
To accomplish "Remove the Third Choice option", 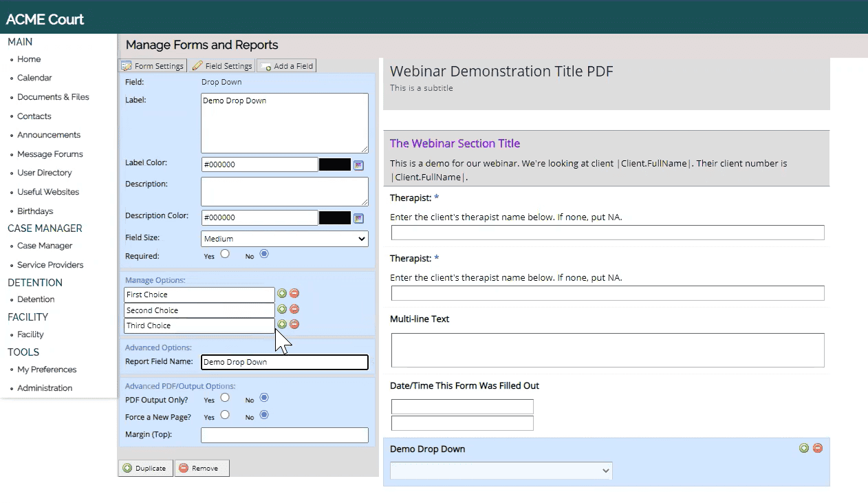I will point(294,324).
